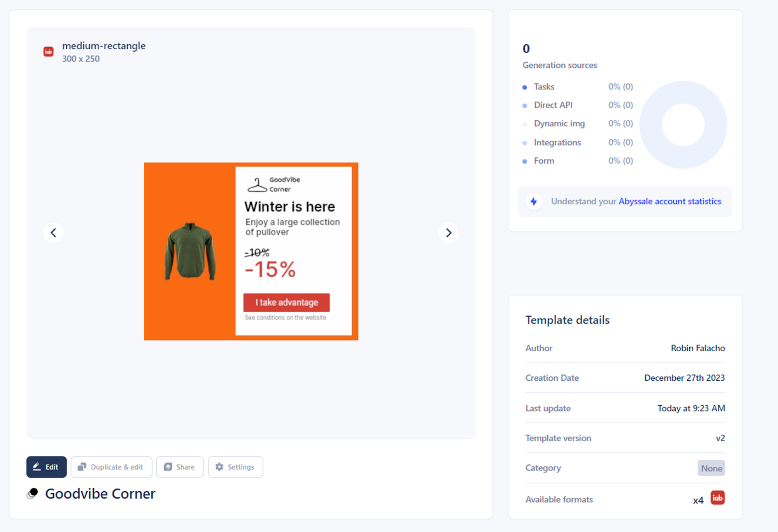This screenshot has height=532, width=778.
Task: Share this template
Action: tap(180, 467)
